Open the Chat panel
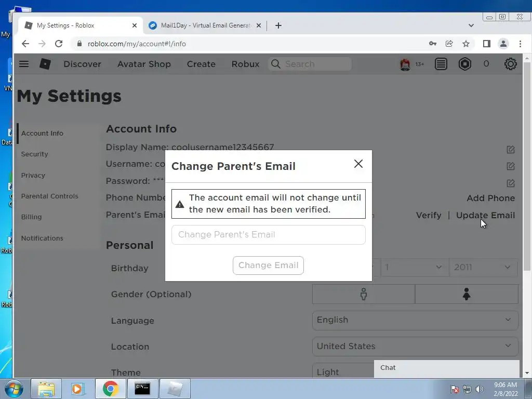The height and width of the screenshot is (399, 532). [x=446, y=368]
